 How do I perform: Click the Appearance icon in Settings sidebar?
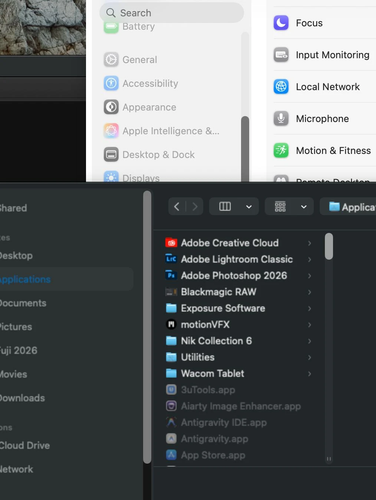[111, 107]
